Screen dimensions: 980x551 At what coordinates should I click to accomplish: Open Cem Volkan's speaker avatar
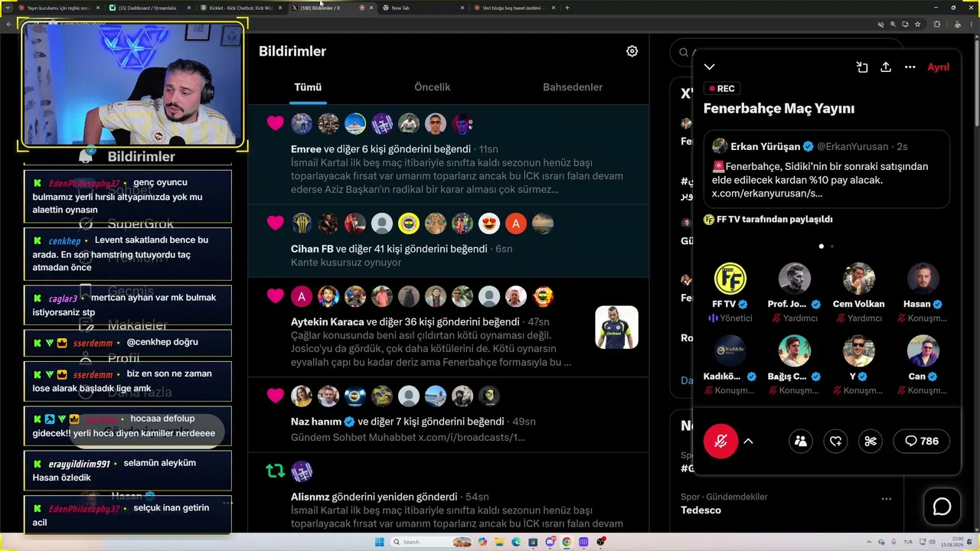pos(858,279)
